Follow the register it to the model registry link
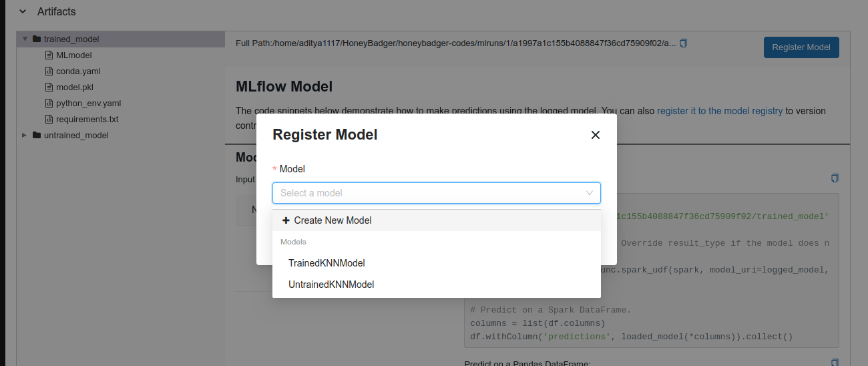 (720, 111)
